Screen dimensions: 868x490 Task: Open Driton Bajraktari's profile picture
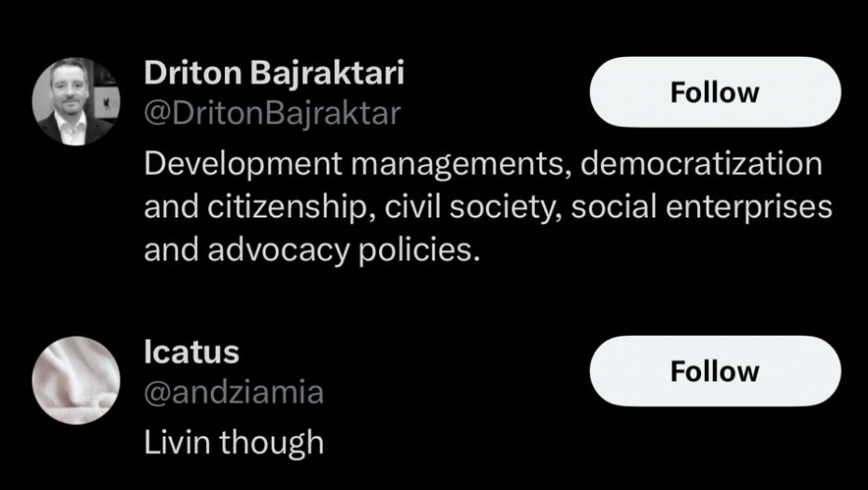click(76, 102)
